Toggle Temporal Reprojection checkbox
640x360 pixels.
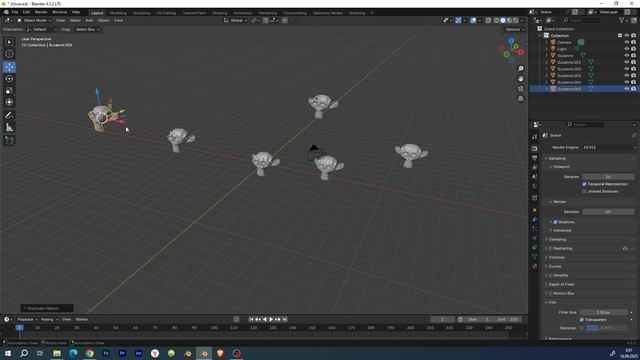pos(584,184)
